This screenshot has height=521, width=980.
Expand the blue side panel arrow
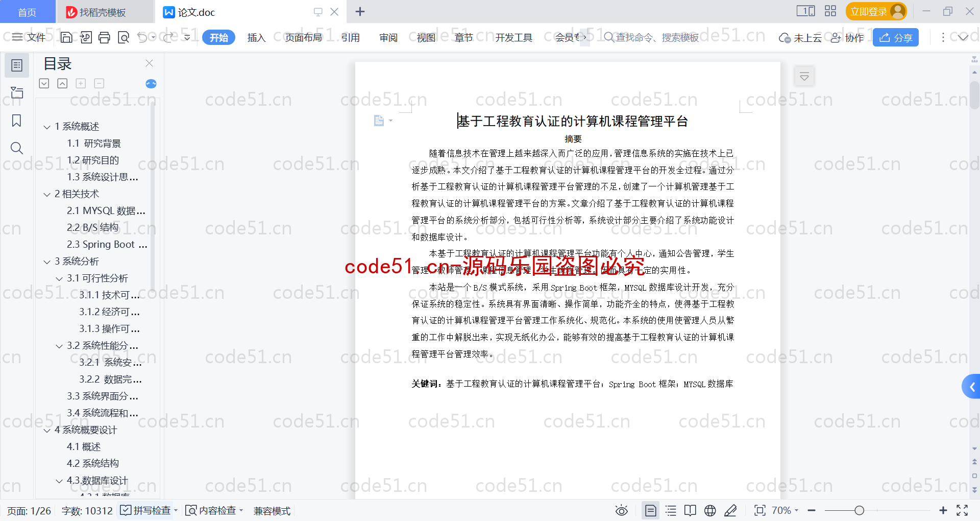[x=971, y=387]
